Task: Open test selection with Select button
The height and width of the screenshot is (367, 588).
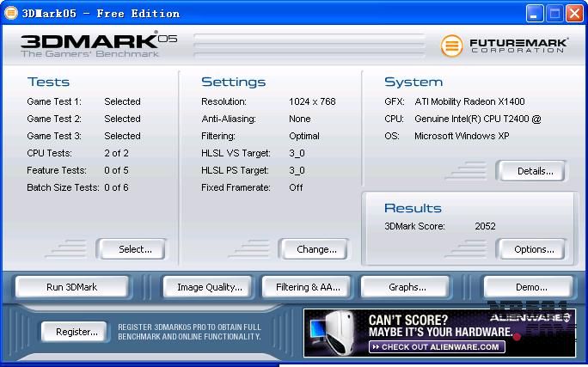Action: click(135, 249)
